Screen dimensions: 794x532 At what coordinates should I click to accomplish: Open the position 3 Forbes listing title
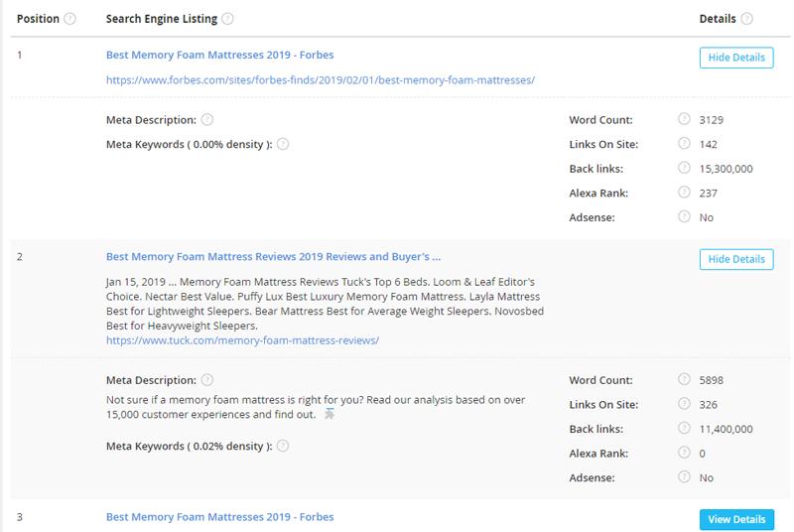click(x=219, y=517)
